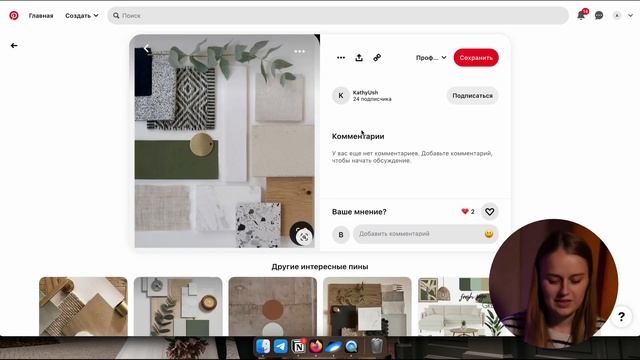Open Telegram from the dock
640x360 pixels.
click(280, 346)
